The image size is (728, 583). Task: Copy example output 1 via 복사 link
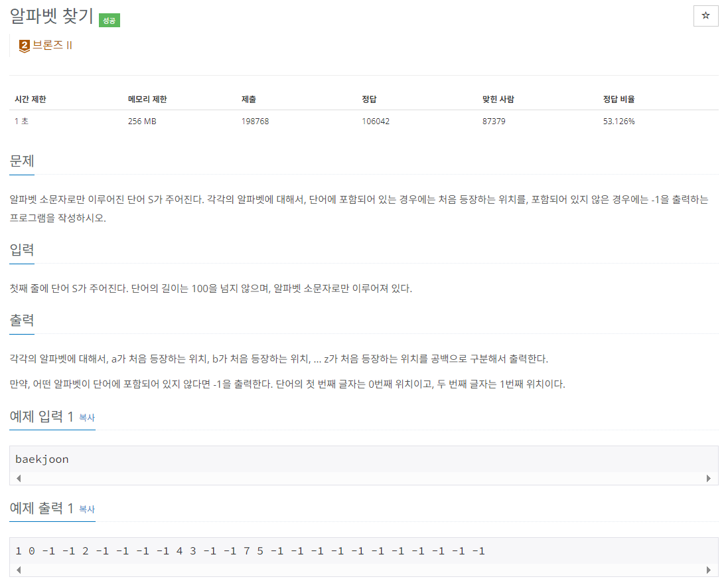click(x=87, y=509)
